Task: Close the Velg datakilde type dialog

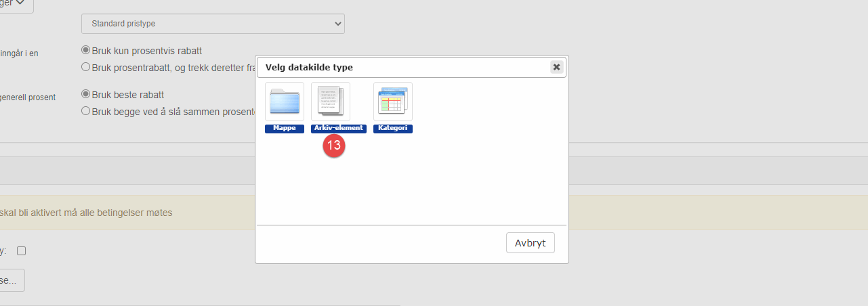Action: pos(556,67)
